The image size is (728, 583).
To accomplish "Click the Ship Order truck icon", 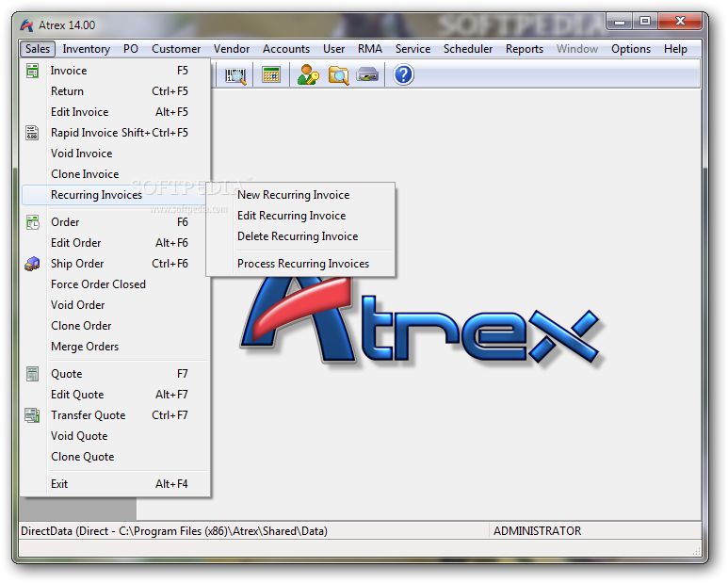I will [32, 264].
